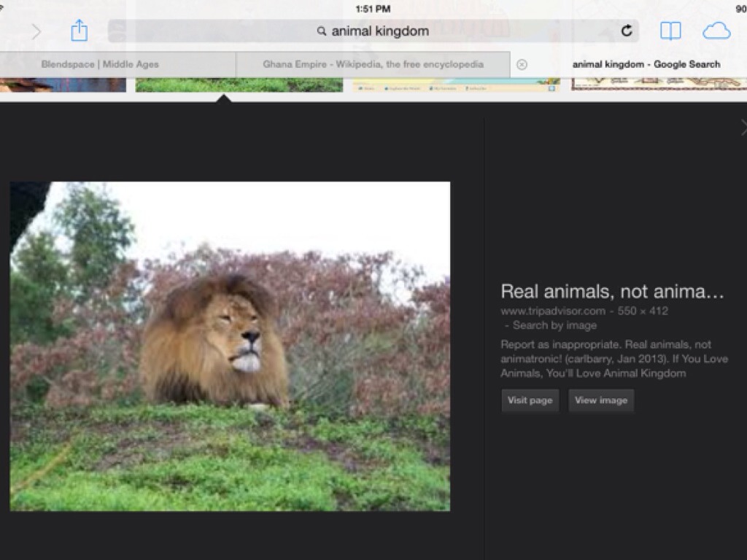Image resolution: width=747 pixels, height=560 pixels.
Task: Open the Bookmarks book icon
Action: [x=670, y=31]
